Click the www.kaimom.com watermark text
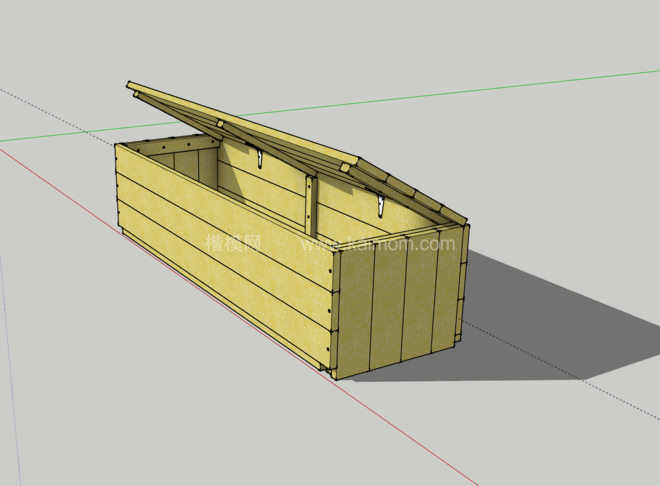Image resolution: width=660 pixels, height=486 pixels. pos(380,243)
